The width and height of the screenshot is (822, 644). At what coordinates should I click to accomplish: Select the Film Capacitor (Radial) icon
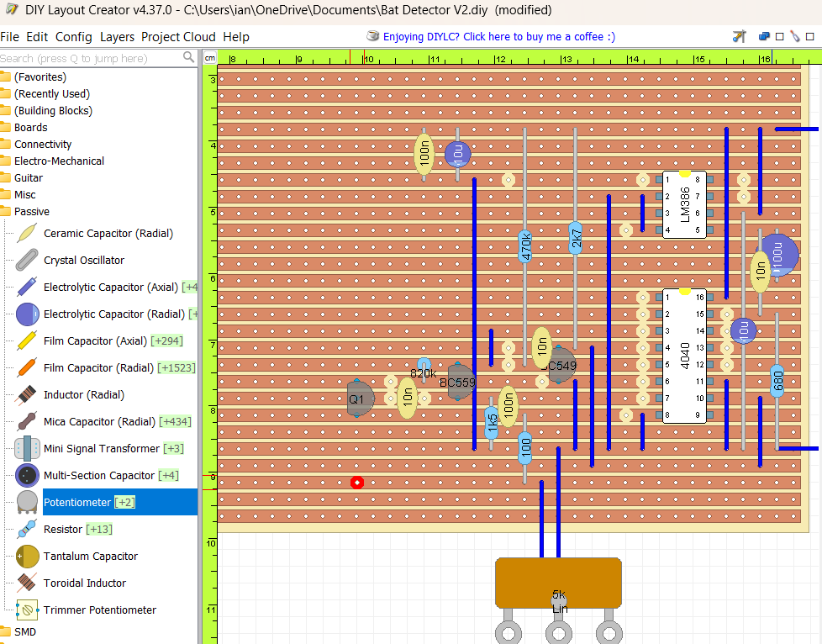coord(27,367)
